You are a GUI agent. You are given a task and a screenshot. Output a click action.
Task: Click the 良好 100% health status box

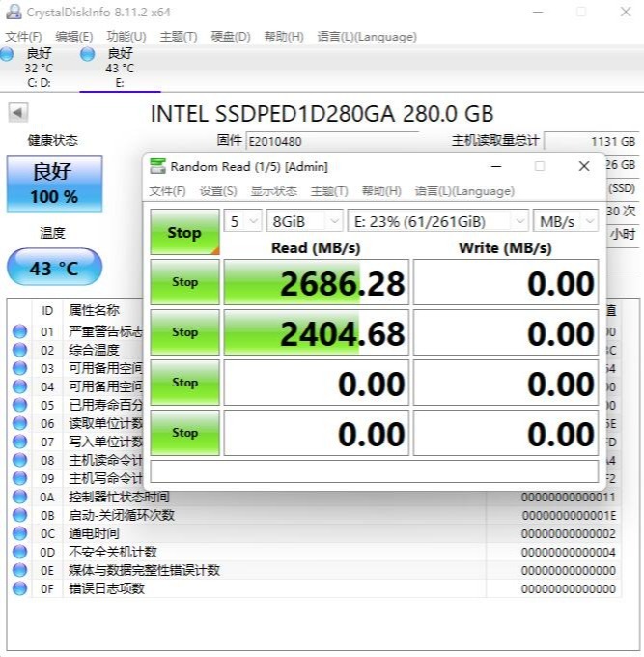click(x=54, y=184)
